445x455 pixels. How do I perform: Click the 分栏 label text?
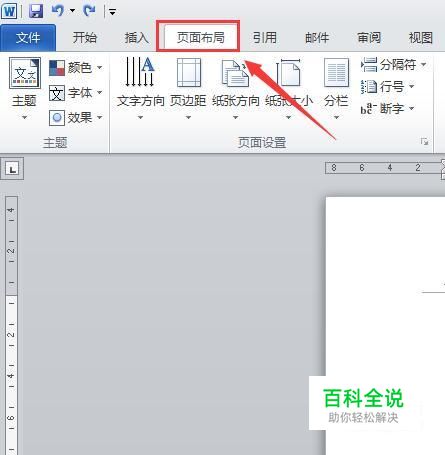tap(336, 101)
